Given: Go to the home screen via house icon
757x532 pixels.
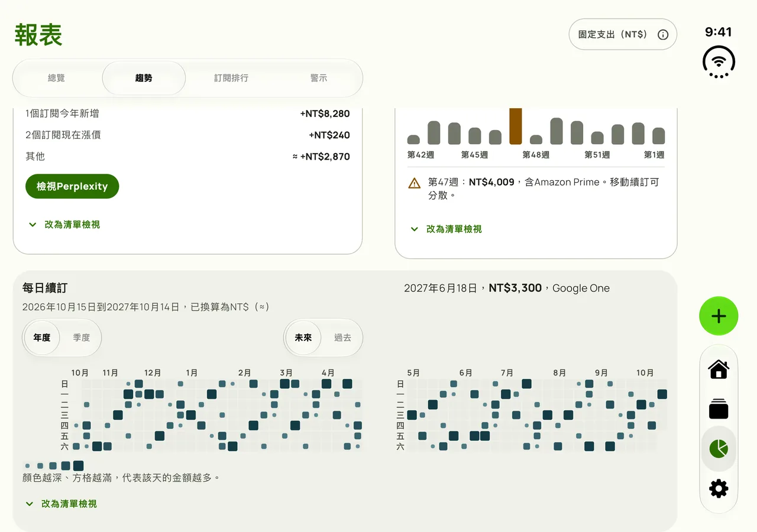Looking at the screenshot, I should click(x=719, y=369).
